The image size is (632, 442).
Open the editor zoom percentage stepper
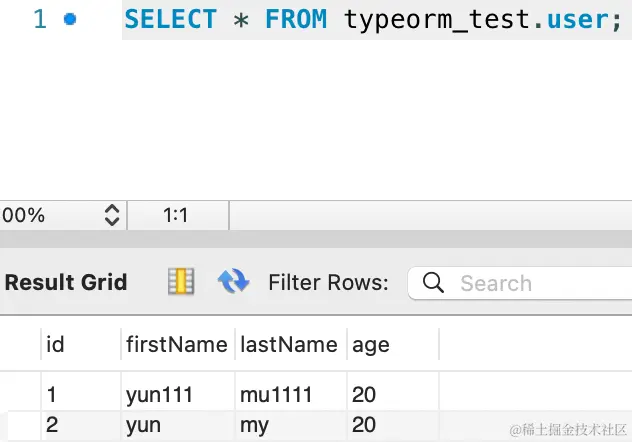pos(112,214)
